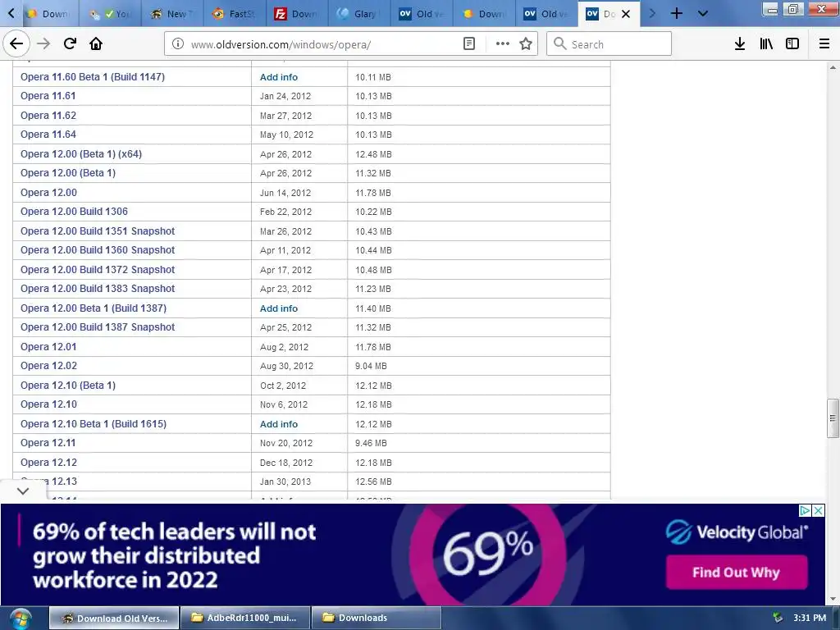Click Add info for Opera 11.60 Beta 1
This screenshot has width=840, height=630.
(279, 77)
